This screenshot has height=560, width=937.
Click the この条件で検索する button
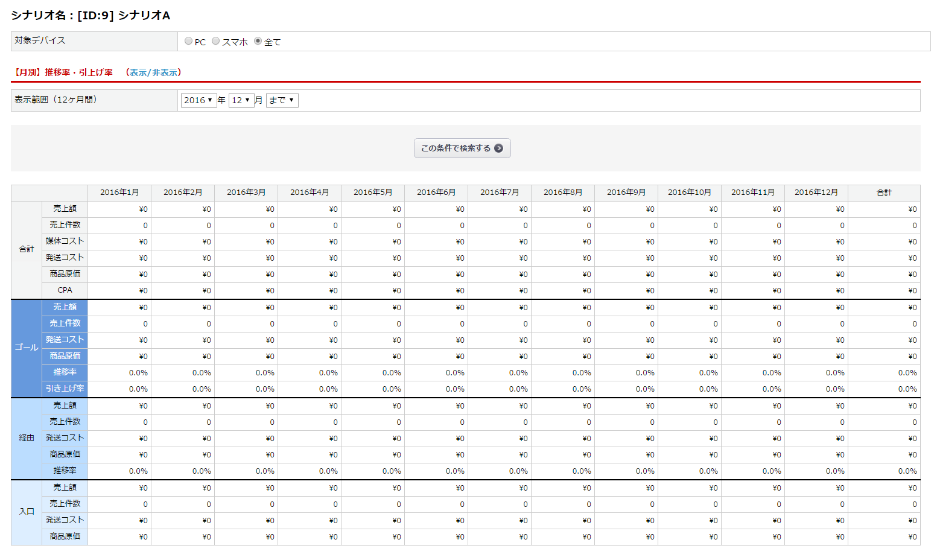(x=462, y=148)
